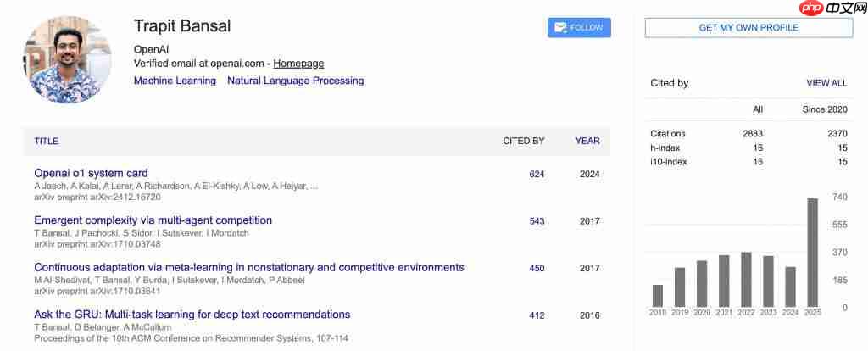Click the 2018 bar in citations chart
Viewport: 868px width, 351px height.
pos(658,296)
